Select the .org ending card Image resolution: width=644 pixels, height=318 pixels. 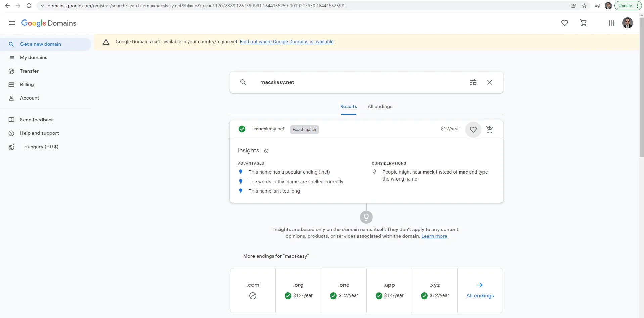point(298,290)
